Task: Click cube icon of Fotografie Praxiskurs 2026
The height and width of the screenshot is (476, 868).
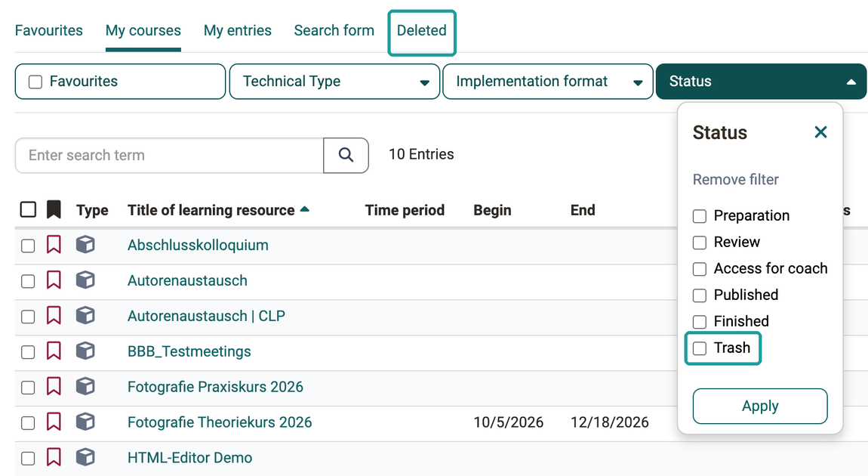Action: coord(85,386)
